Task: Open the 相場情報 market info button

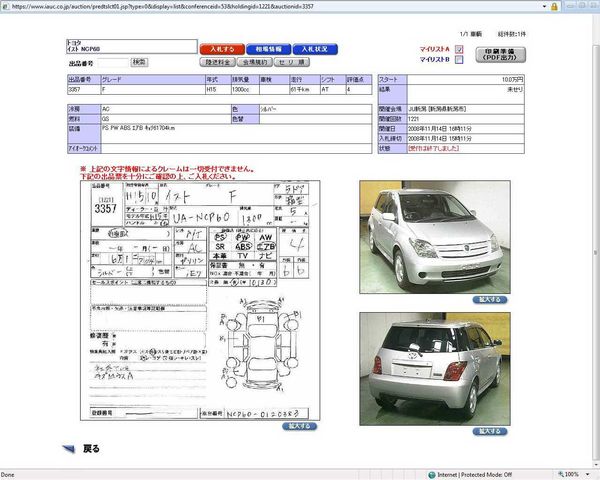Action: (268, 49)
